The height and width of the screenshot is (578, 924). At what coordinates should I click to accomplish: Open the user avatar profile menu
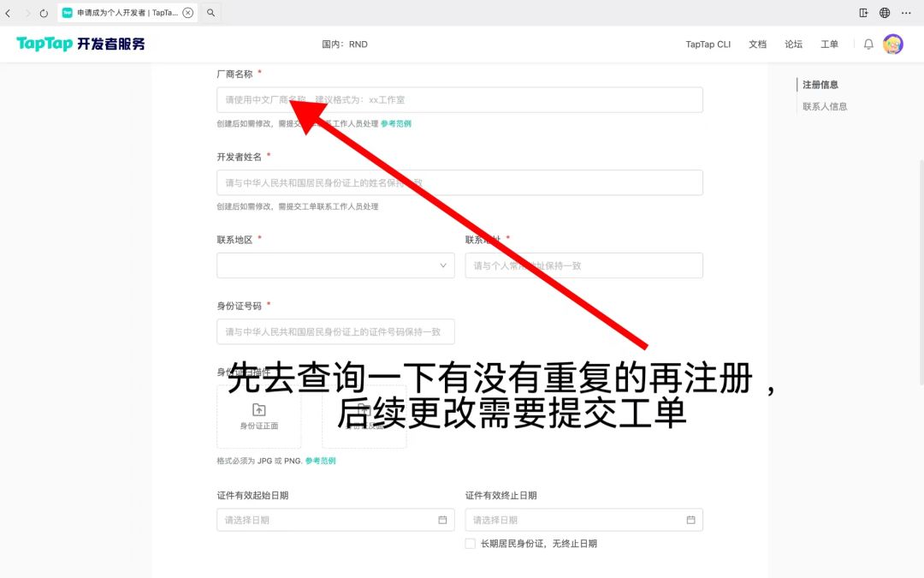click(x=892, y=45)
